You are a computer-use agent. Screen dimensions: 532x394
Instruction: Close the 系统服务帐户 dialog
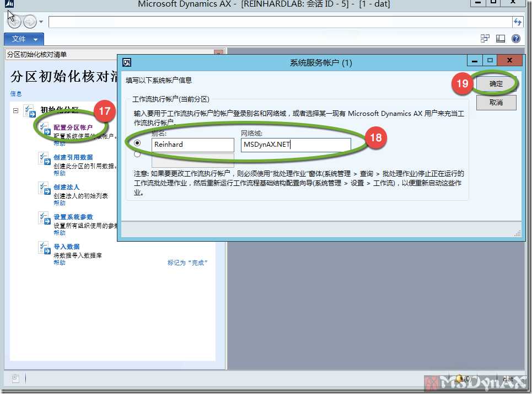coord(509,61)
